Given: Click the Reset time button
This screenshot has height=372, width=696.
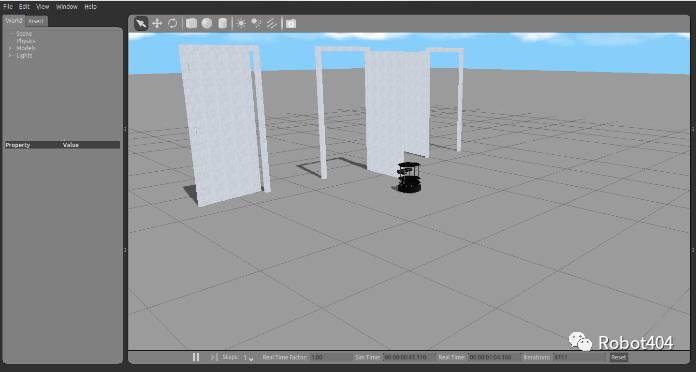Looking at the screenshot, I should pos(618,357).
